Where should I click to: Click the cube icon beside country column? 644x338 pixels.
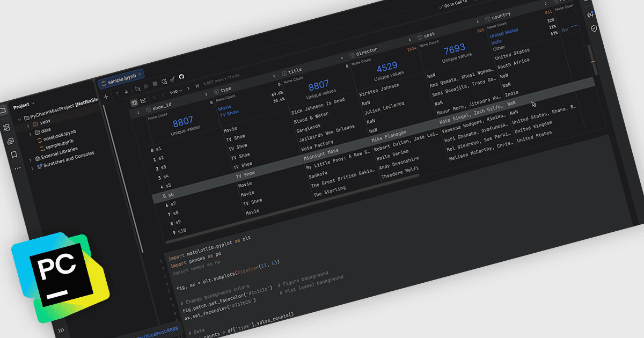coord(487,18)
